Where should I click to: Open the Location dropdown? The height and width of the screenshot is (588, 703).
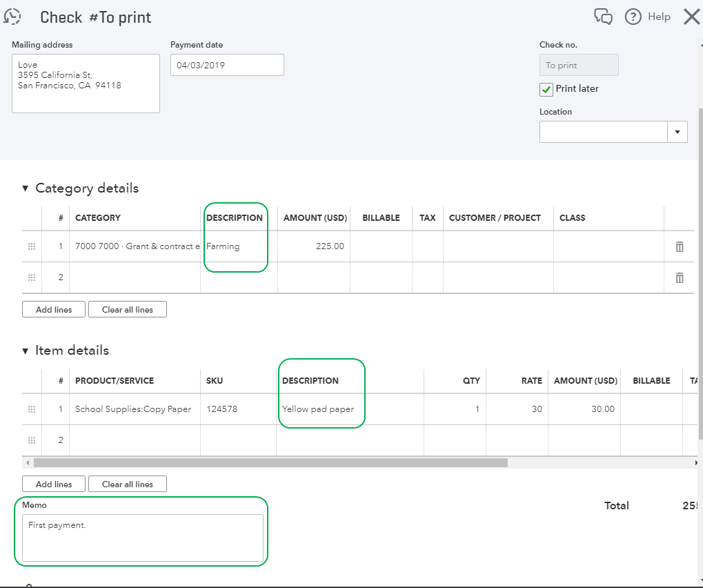(x=677, y=131)
